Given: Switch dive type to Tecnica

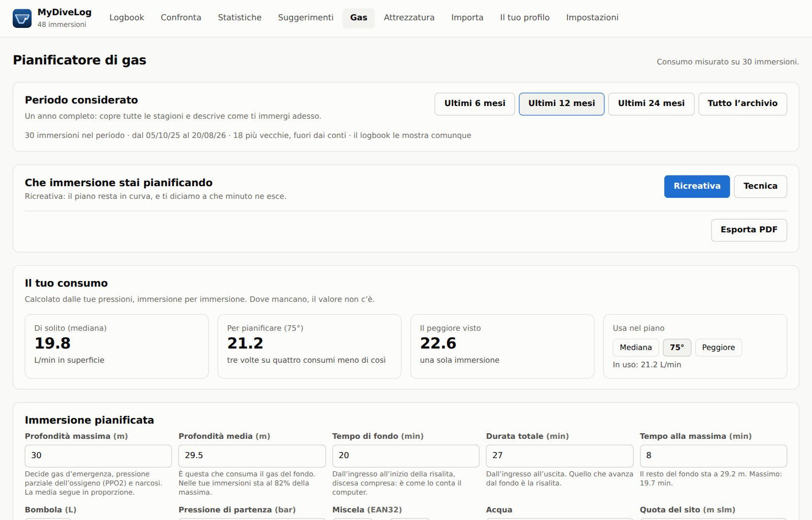Looking at the screenshot, I should pos(760,186).
